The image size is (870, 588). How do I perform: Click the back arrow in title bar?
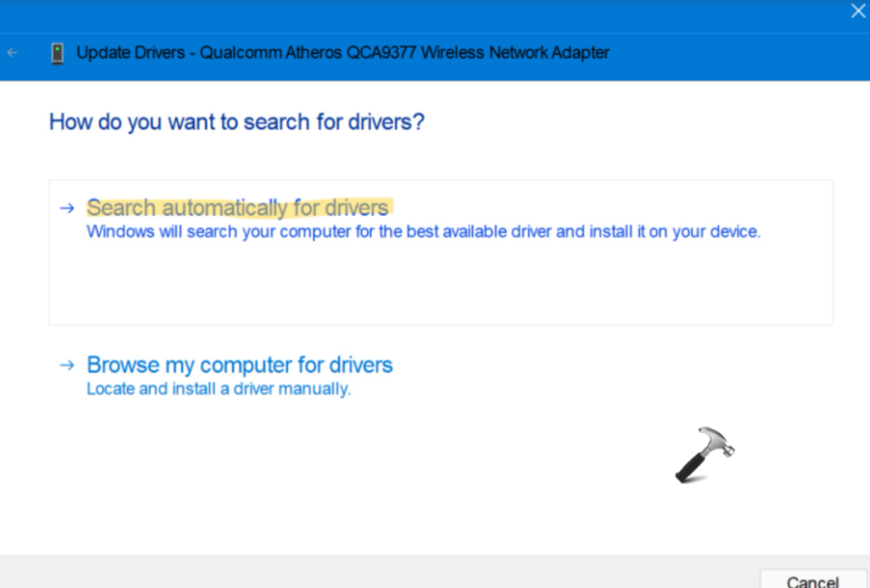(x=13, y=53)
